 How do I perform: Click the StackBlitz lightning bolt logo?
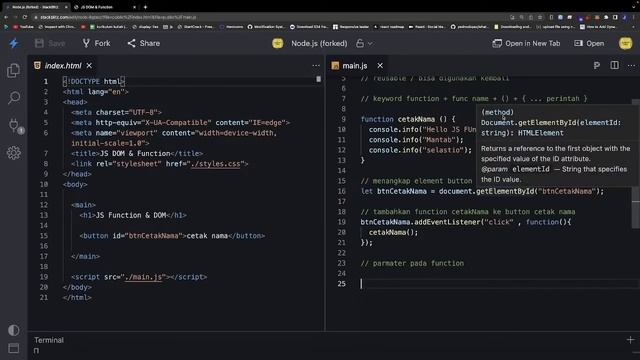(13, 43)
